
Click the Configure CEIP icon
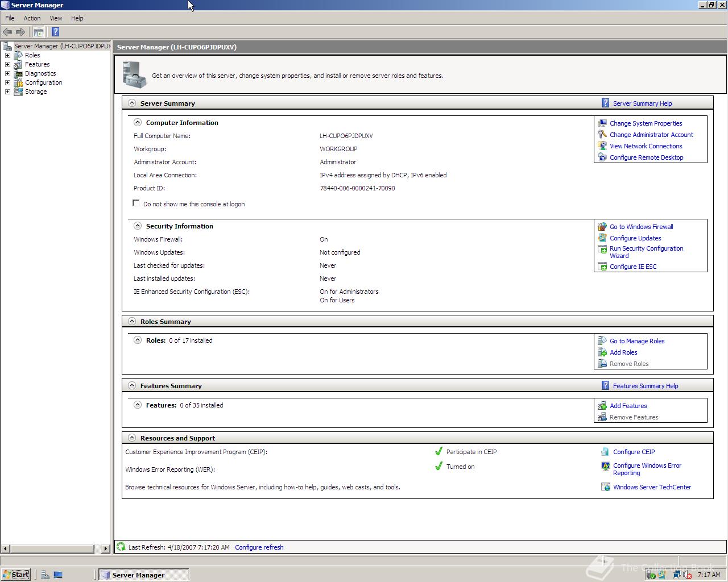click(606, 451)
